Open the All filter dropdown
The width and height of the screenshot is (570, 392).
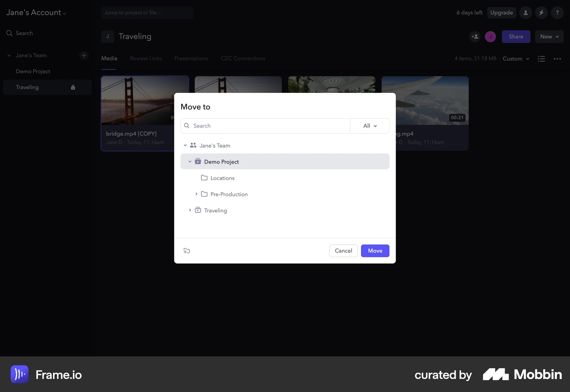click(x=369, y=126)
